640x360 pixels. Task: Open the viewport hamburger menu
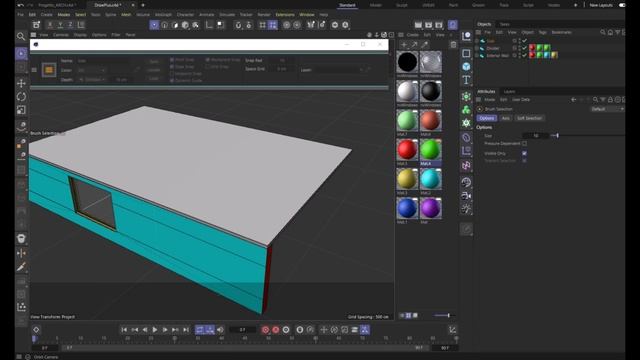(x=33, y=35)
